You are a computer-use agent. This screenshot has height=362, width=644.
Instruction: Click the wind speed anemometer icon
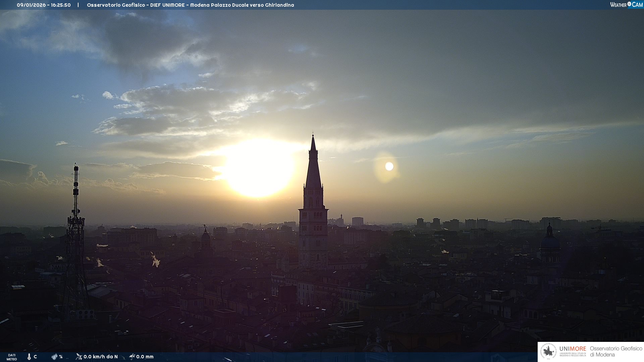pos(79,357)
